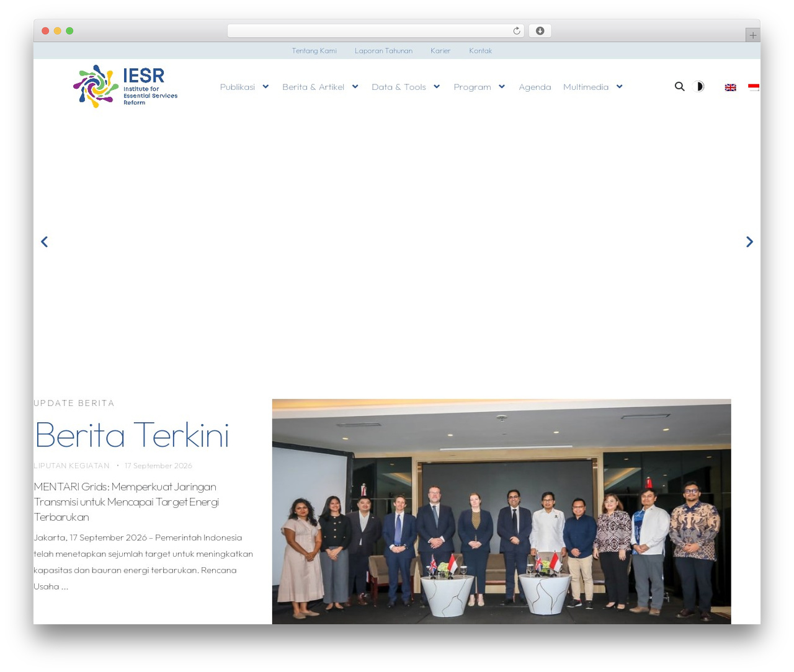Expand the Multimedia dropdown chevron
The image size is (794, 672).
click(x=619, y=87)
